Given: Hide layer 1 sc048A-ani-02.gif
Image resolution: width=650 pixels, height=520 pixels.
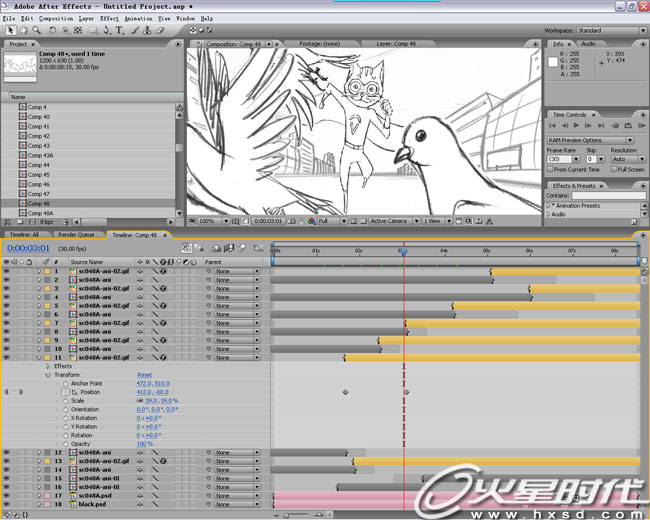Looking at the screenshot, I should pyautogui.click(x=6, y=271).
